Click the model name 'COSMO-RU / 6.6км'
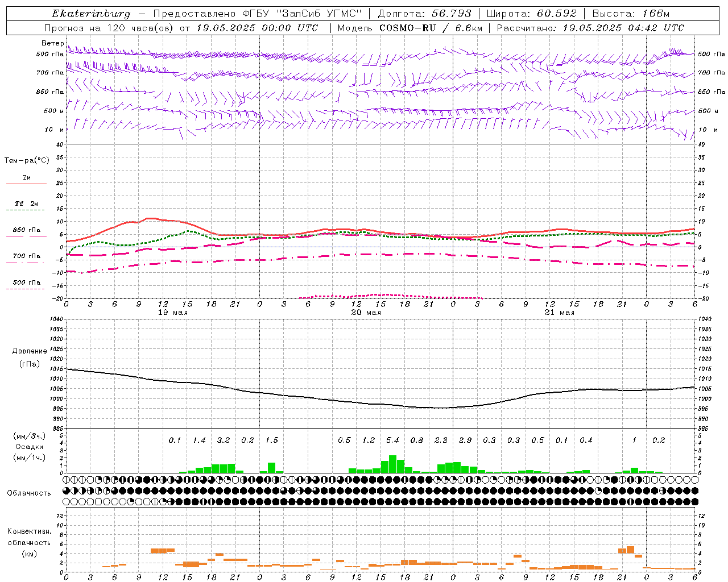Viewport: 728px width, 582px height. click(431, 28)
